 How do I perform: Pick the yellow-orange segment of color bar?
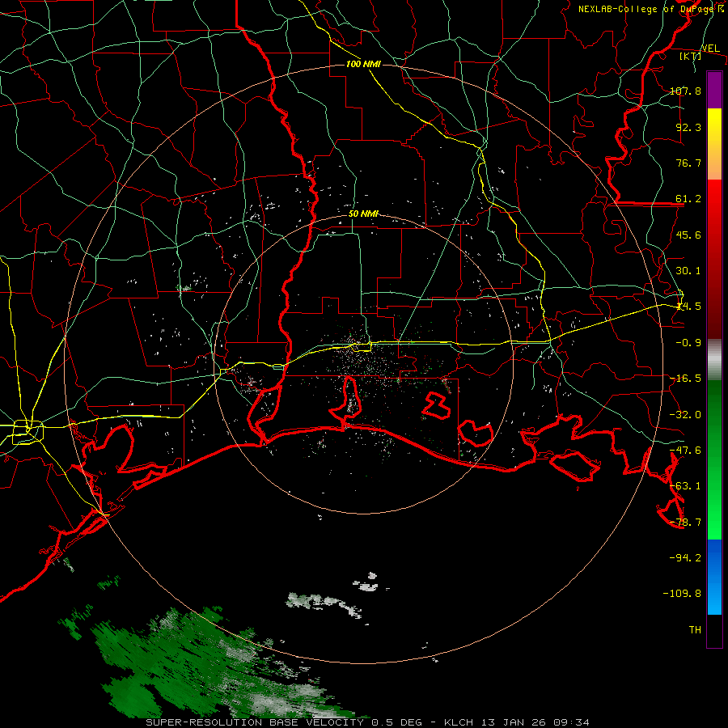pos(714,144)
